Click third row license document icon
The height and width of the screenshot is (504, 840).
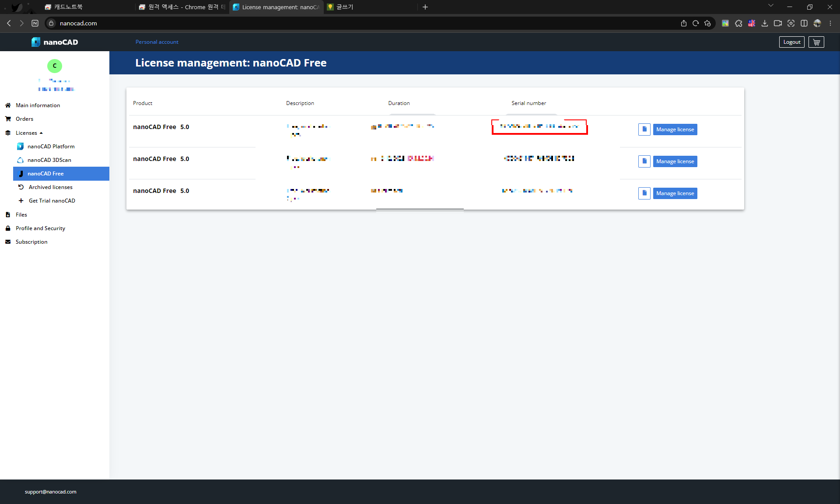[x=644, y=193]
